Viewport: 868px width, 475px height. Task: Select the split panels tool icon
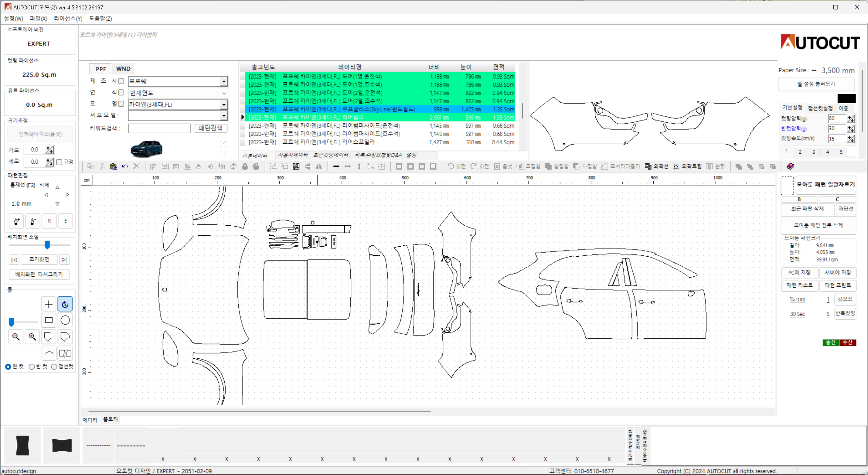(65, 353)
